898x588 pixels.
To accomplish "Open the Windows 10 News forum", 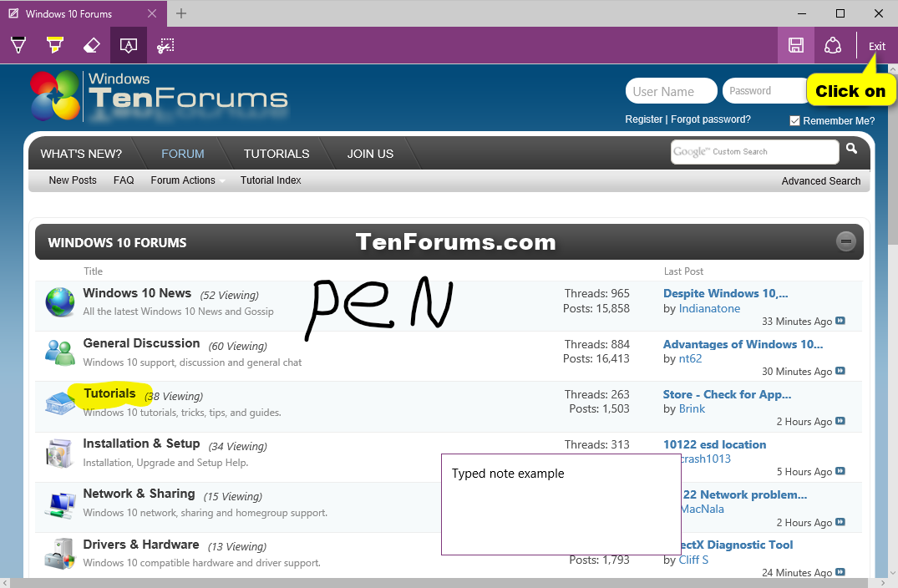I will 137,293.
